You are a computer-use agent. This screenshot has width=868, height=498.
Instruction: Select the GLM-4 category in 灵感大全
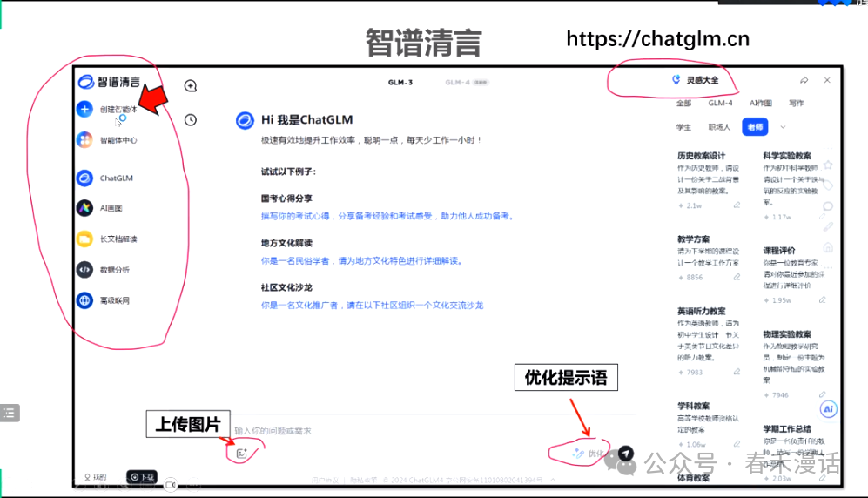720,103
